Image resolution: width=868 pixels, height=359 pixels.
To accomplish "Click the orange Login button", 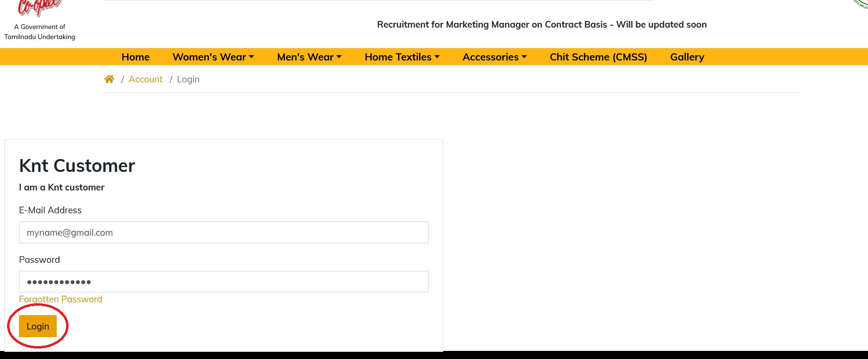I will pyautogui.click(x=38, y=326).
